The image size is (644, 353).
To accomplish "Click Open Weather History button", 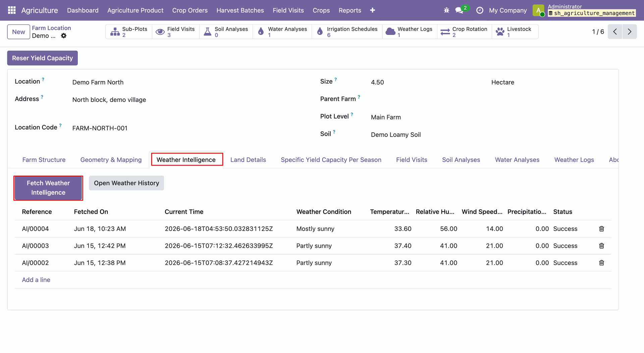I will click(x=126, y=183).
